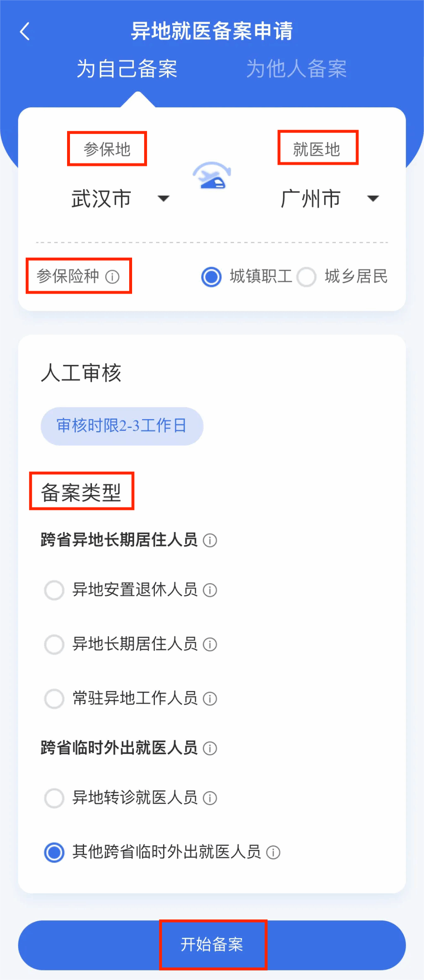This screenshot has width=424, height=980.
Task: Choose 常驻异地工作人员 radio option
Action: pos(54,699)
